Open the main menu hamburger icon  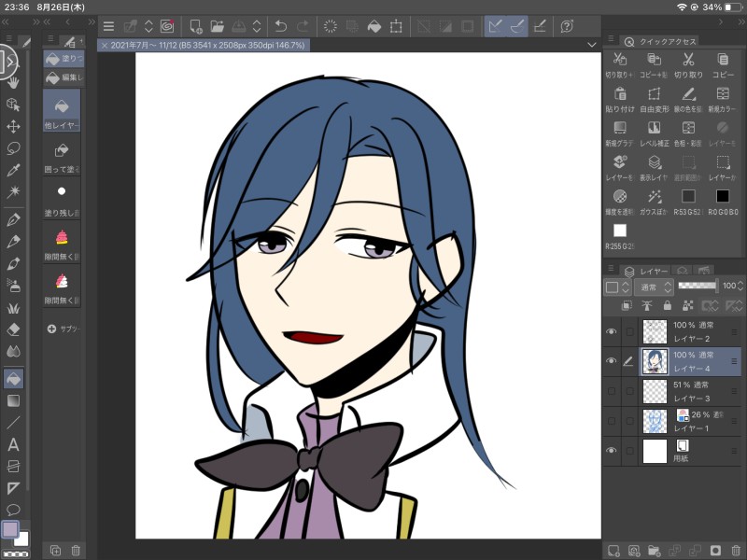[108, 26]
